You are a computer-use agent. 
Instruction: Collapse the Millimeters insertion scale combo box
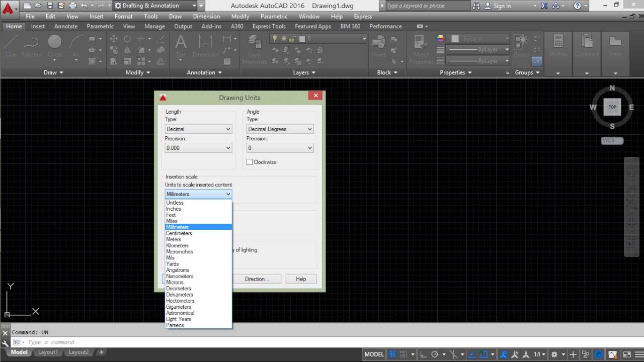199,194
